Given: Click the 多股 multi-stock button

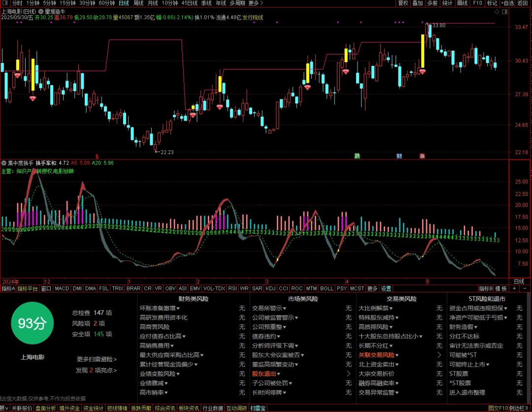Looking at the screenshot, I should pyautogui.click(x=432, y=3).
